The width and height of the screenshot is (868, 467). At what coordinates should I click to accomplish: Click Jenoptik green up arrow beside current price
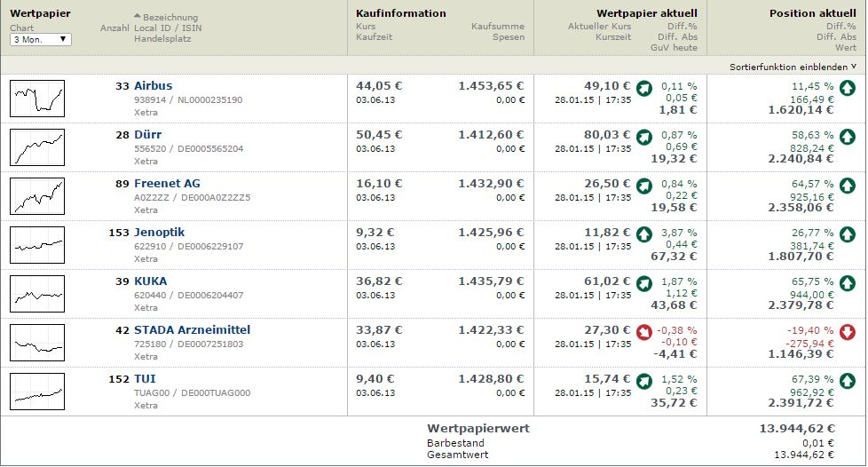pos(644,234)
